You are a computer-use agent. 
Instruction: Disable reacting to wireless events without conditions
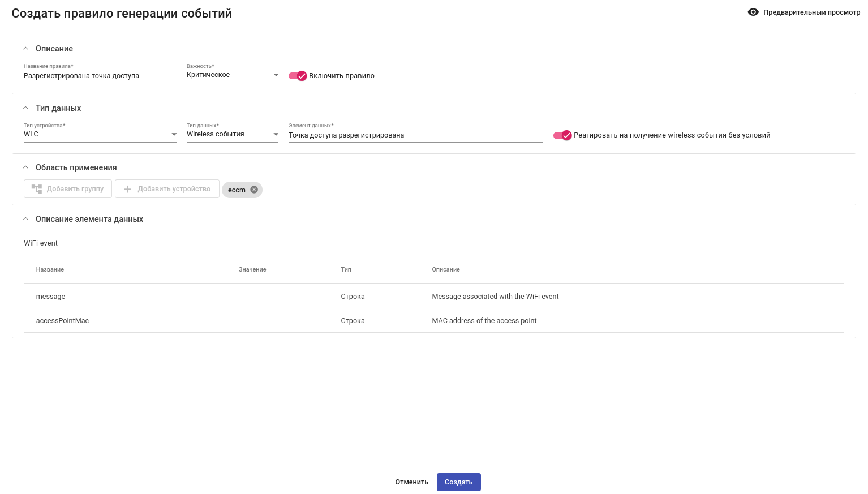coord(562,135)
